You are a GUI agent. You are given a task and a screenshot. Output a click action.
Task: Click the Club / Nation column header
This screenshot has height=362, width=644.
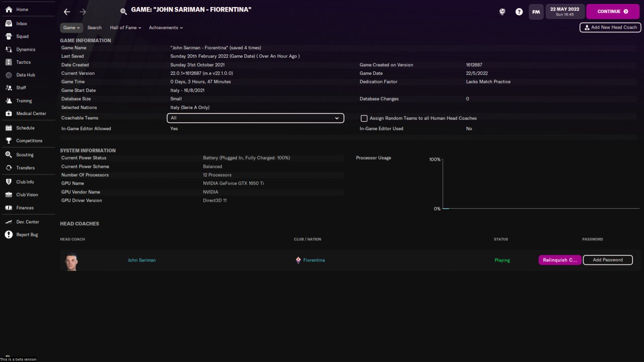pyautogui.click(x=307, y=239)
